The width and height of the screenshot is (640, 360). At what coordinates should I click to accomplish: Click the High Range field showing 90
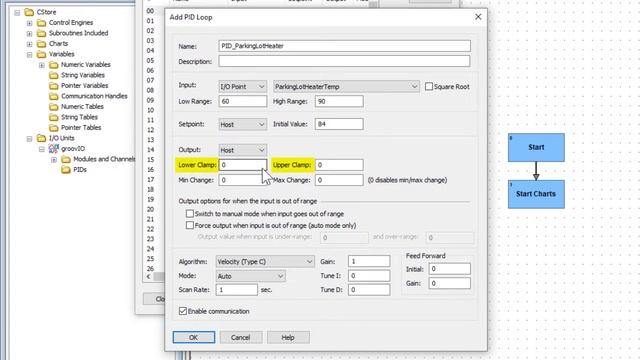[339, 101]
